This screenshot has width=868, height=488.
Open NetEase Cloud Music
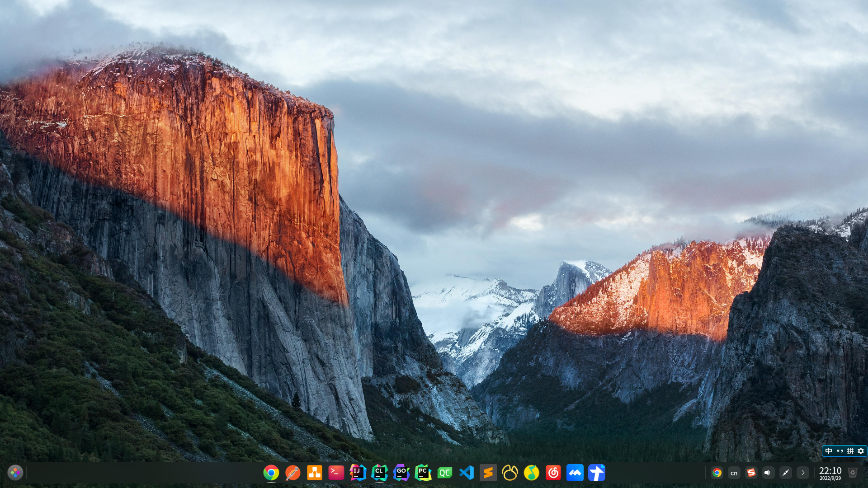point(553,473)
